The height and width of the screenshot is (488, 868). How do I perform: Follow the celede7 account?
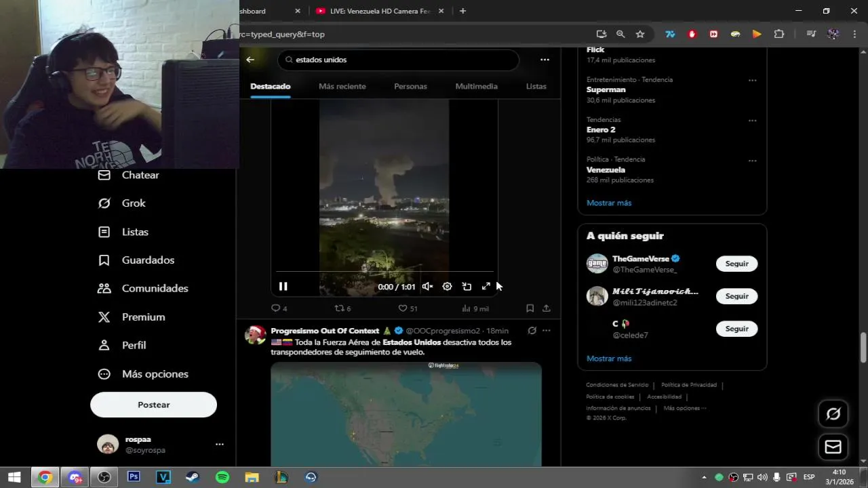[x=736, y=329]
